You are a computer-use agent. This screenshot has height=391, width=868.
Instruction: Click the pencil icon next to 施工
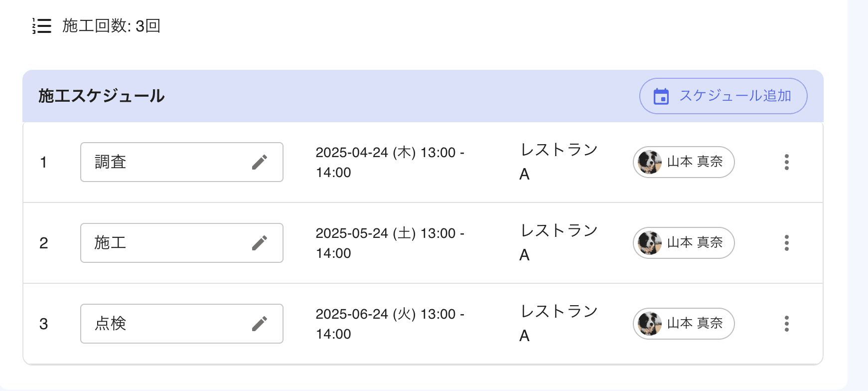(260, 243)
